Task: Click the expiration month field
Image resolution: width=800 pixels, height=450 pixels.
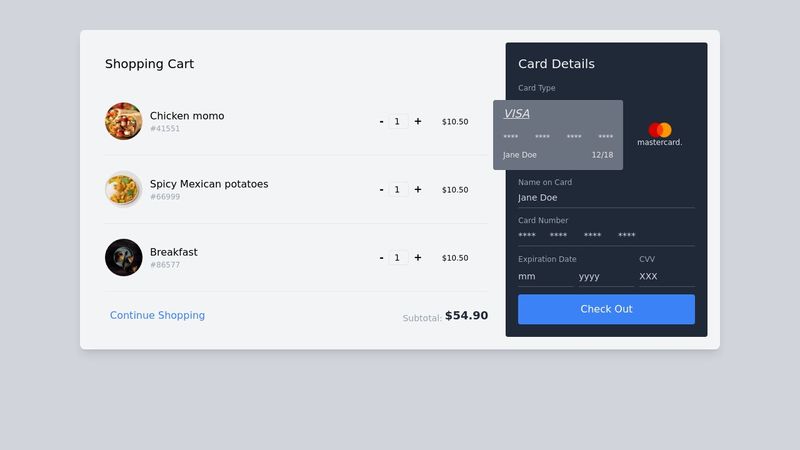Action: [x=545, y=276]
